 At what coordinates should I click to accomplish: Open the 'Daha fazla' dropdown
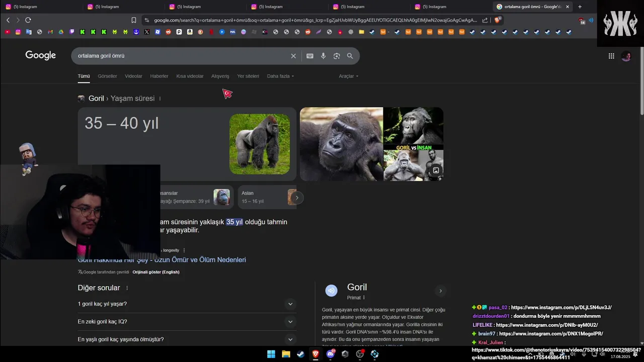coord(280,76)
